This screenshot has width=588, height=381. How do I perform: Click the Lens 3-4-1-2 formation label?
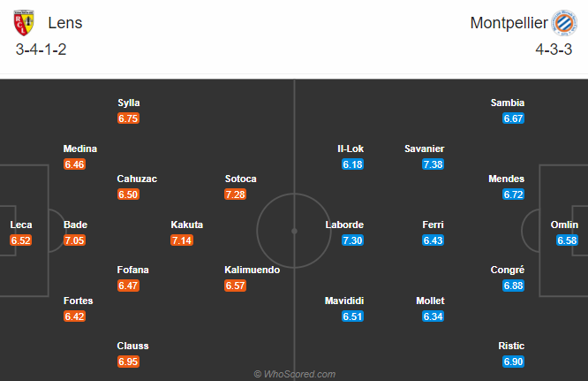41,50
